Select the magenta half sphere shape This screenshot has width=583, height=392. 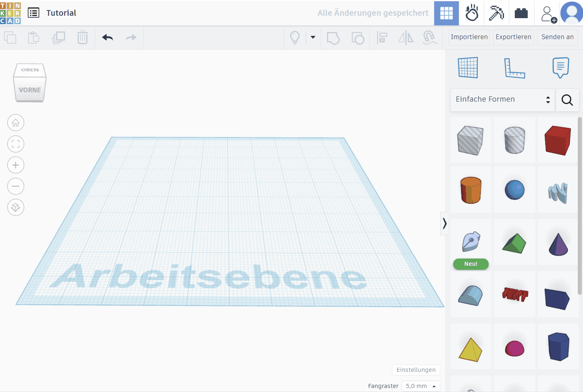[514, 348]
